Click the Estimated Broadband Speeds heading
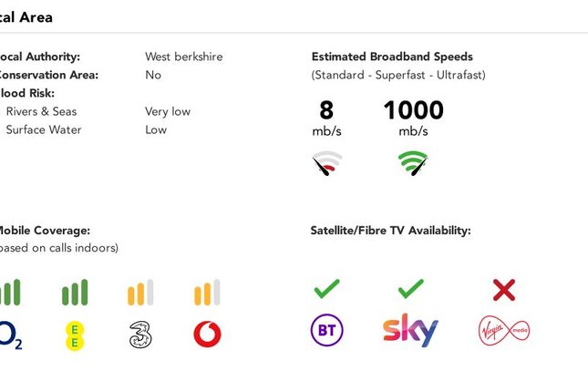The height and width of the screenshot is (392, 588). (x=392, y=57)
